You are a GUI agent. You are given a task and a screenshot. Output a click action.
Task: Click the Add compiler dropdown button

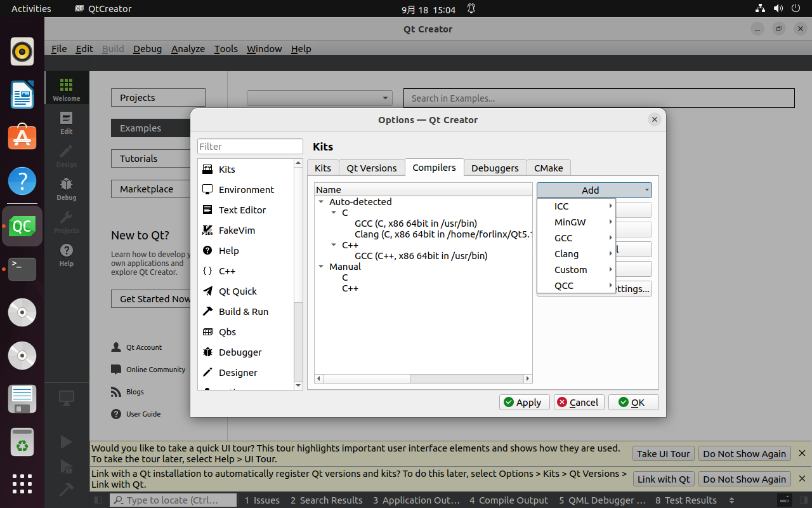click(x=594, y=190)
